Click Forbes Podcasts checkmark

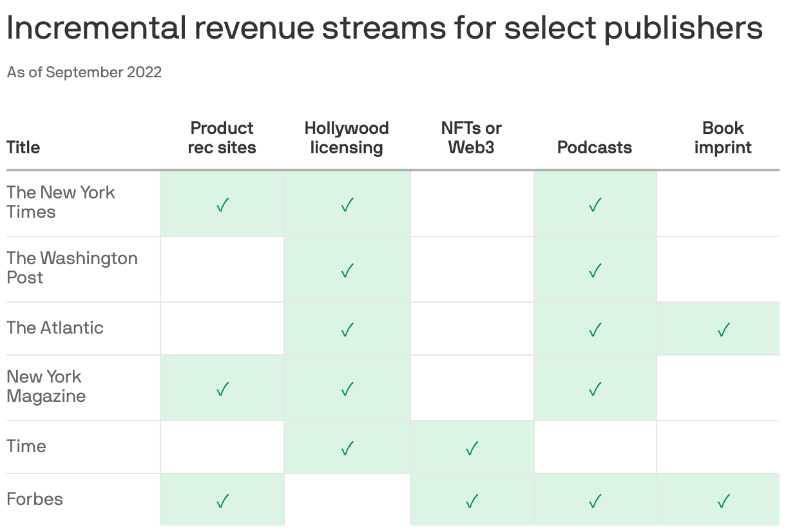[595, 501]
